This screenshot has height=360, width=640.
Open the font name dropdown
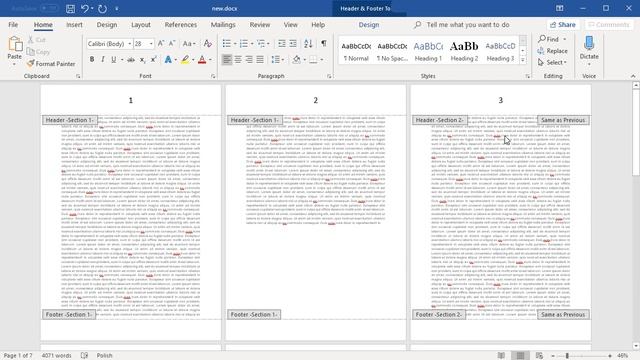pyautogui.click(x=130, y=44)
